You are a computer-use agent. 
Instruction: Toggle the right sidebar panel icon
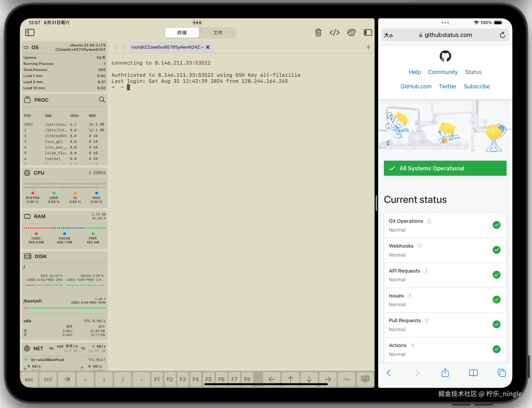tap(368, 33)
